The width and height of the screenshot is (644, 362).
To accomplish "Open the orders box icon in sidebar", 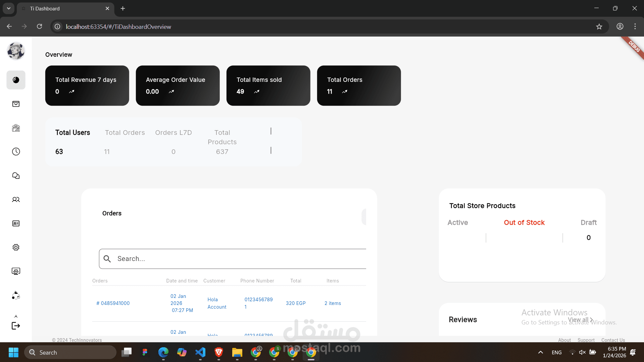I will point(16,104).
